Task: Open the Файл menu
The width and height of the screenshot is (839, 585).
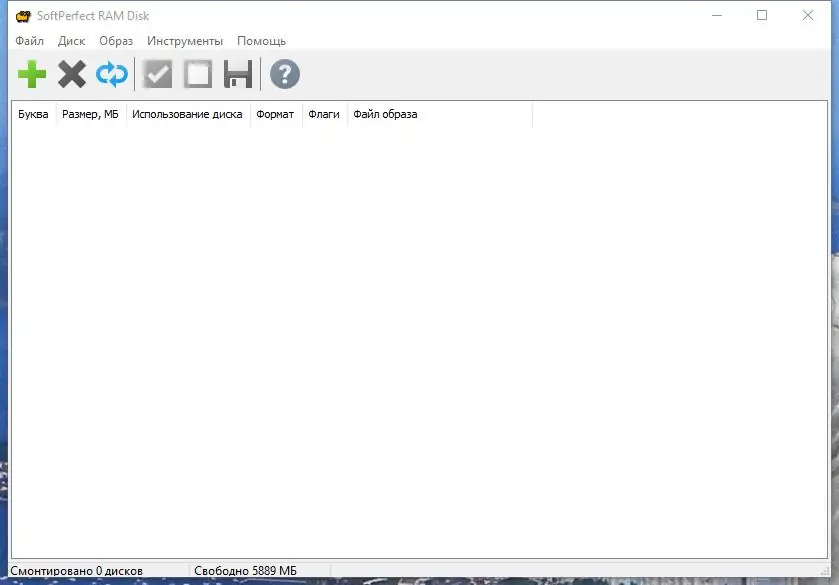Action: 29,41
